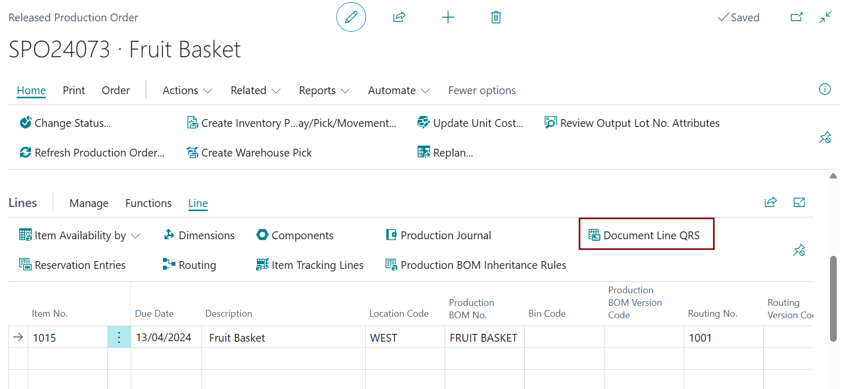Click the Lines section heading

pos(23,203)
